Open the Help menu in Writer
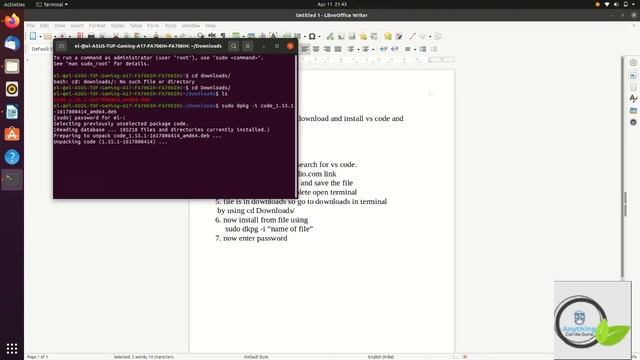 210,26
